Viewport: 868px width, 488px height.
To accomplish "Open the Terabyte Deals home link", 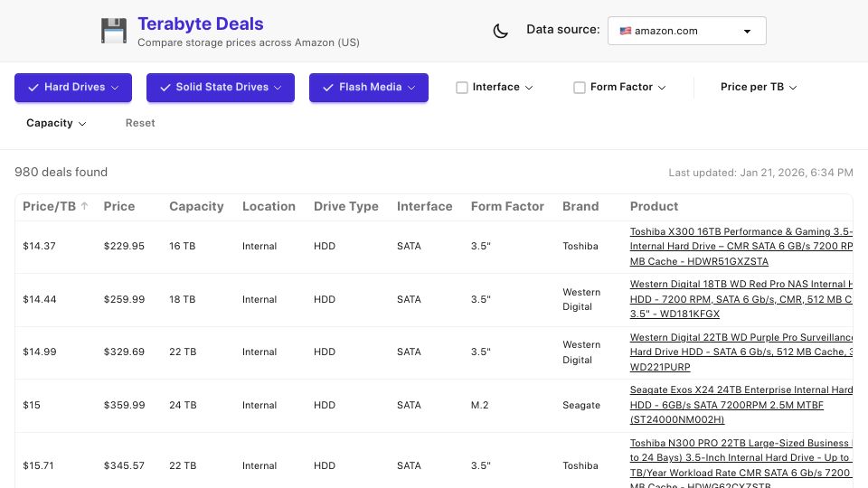I will point(201,23).
